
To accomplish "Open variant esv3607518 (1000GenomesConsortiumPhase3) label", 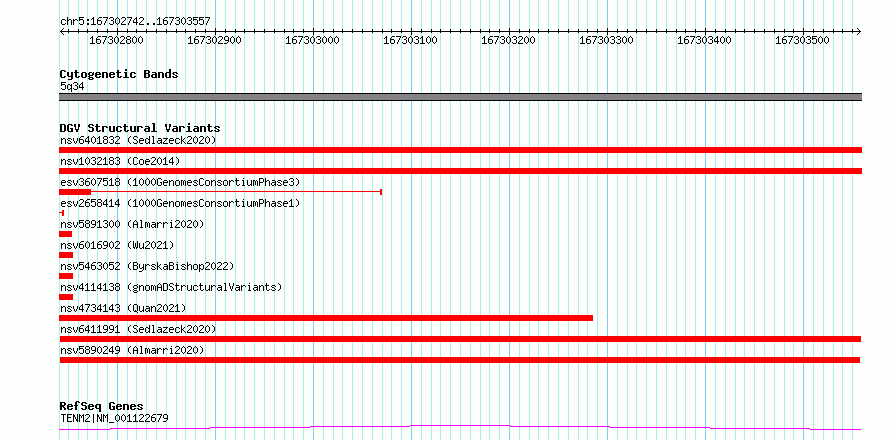I will click(x=180, y=182).
